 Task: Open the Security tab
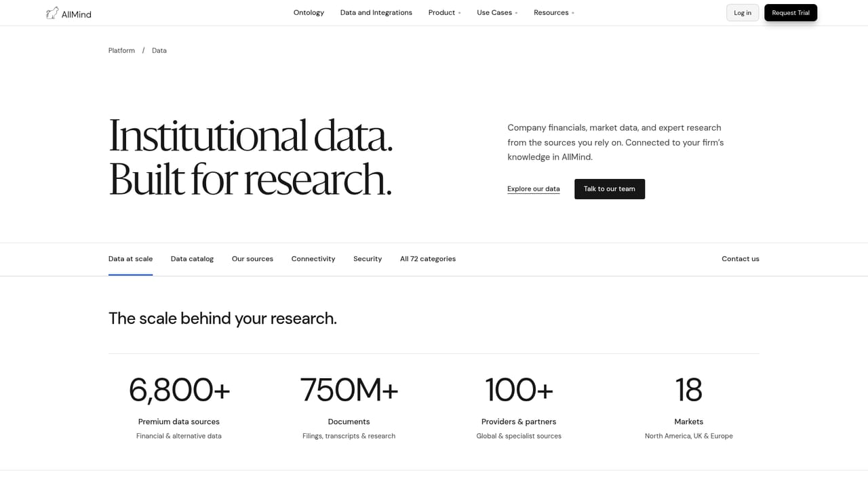[x=368, y=259]
